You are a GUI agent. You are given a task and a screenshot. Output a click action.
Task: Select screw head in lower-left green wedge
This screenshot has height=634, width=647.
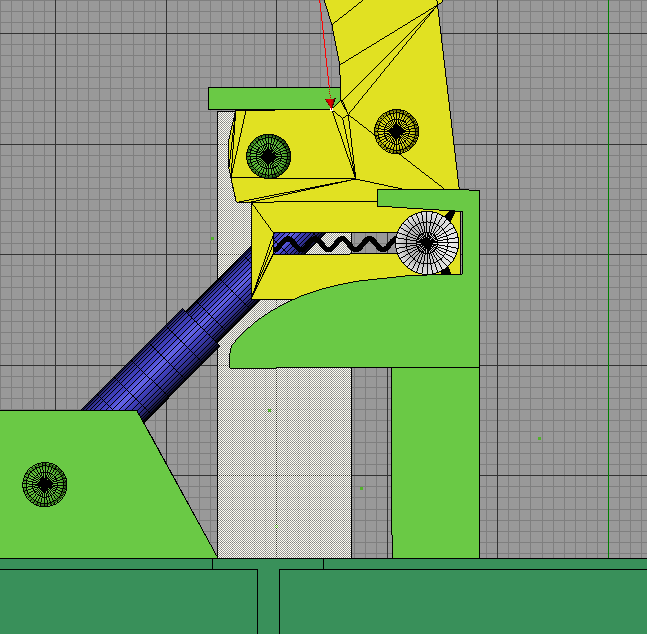(x=45, y=484)
